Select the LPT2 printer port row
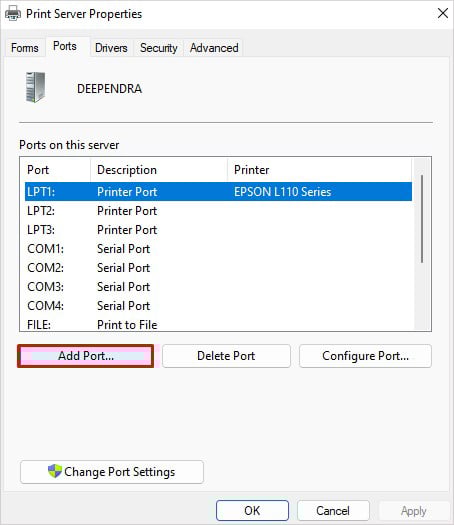The width and height of the screenshot is (454, 525). point(218,211)
